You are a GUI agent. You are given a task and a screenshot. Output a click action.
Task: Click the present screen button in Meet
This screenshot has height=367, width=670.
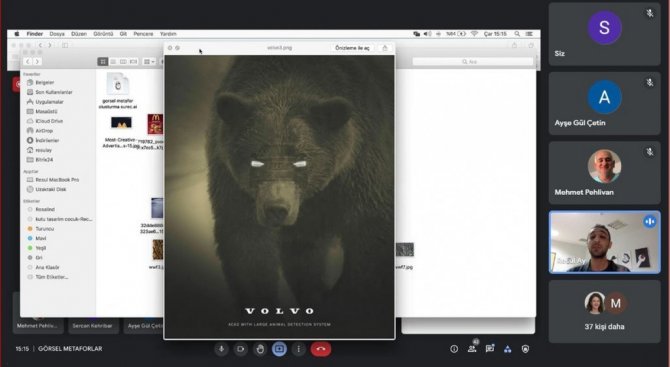[x=279, y=349]
